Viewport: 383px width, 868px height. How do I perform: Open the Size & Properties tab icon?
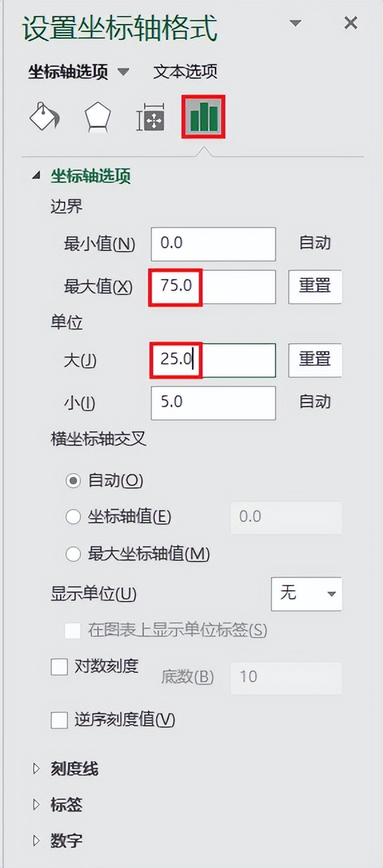(149, 118)
